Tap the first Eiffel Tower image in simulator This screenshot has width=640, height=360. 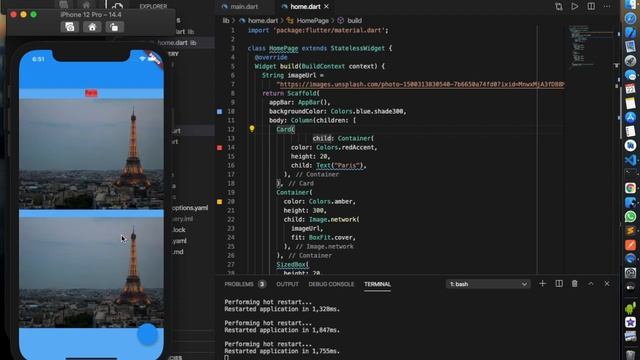click(91, 154)
